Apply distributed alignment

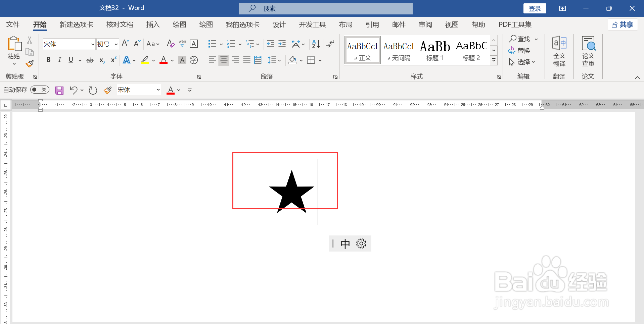pyautogui.click(x=258, y=60)
